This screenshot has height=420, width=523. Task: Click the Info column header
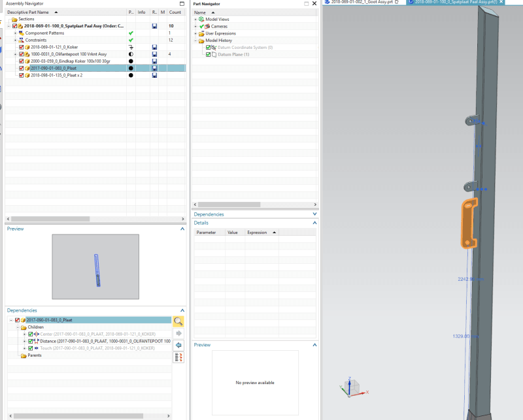pos(141,12)
